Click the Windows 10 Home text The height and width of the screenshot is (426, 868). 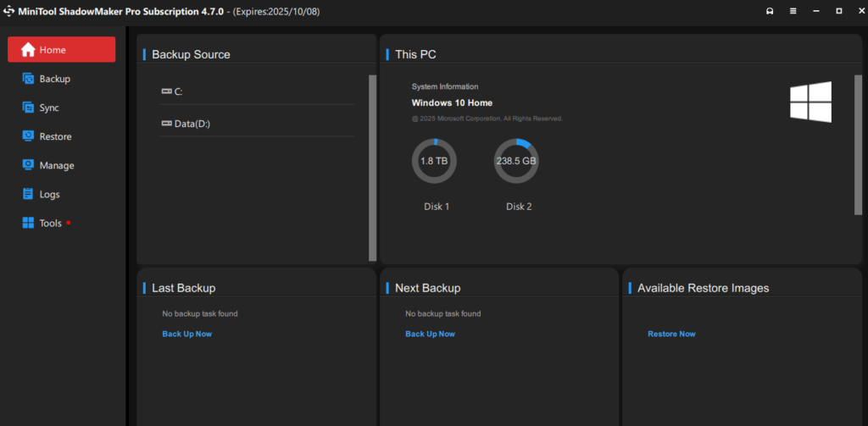point(453,103)
